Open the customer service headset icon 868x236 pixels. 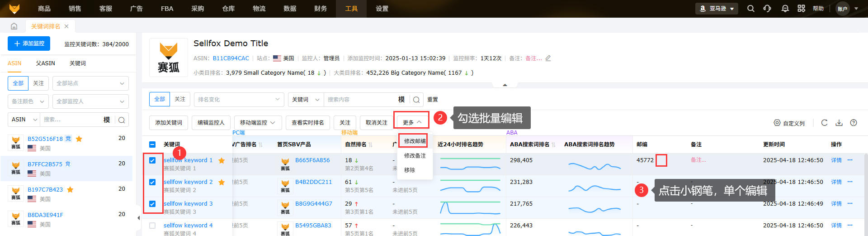click(x=767, y=9)
